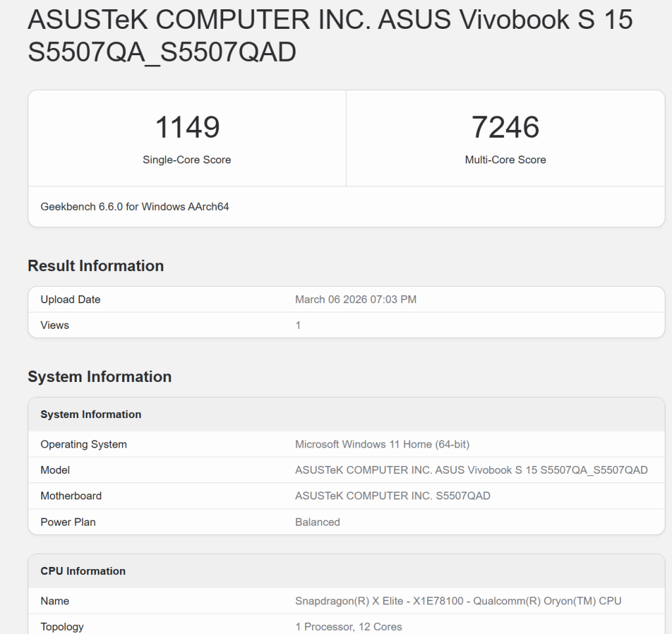Screen dimensions: 672x634
Task: Click the March 06 2026 upload date value
Action: tap(356, 299)
